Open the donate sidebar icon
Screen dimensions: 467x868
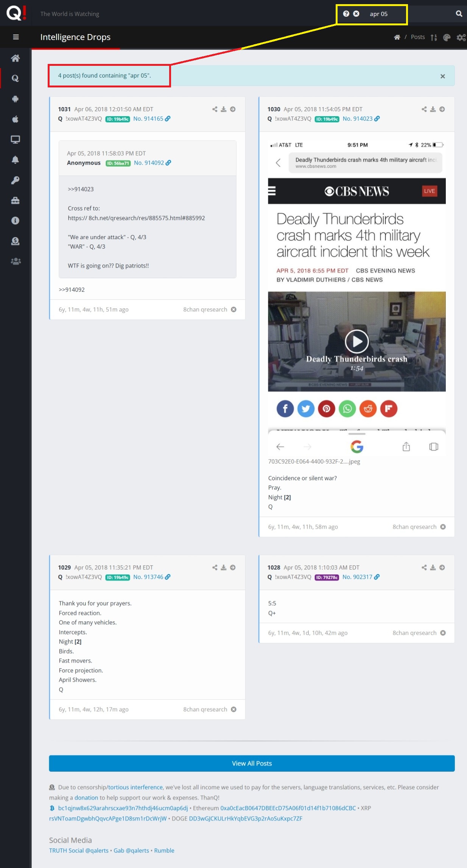16,241
